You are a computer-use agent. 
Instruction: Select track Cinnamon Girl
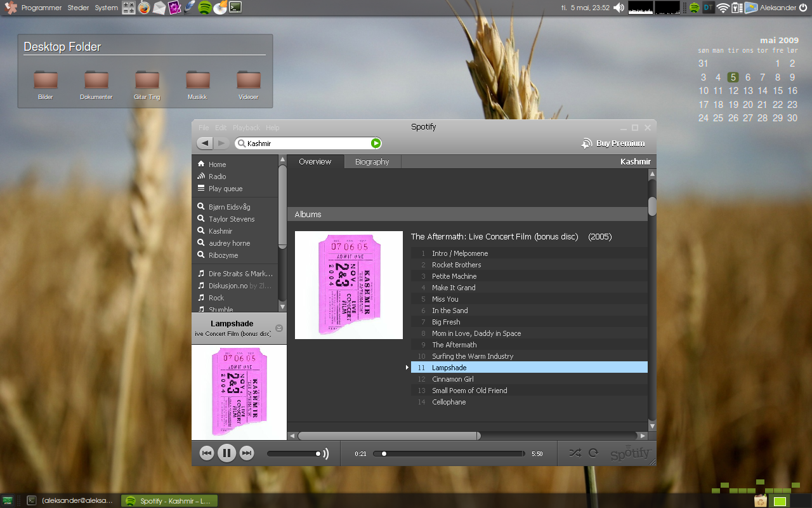click(529, 379)
